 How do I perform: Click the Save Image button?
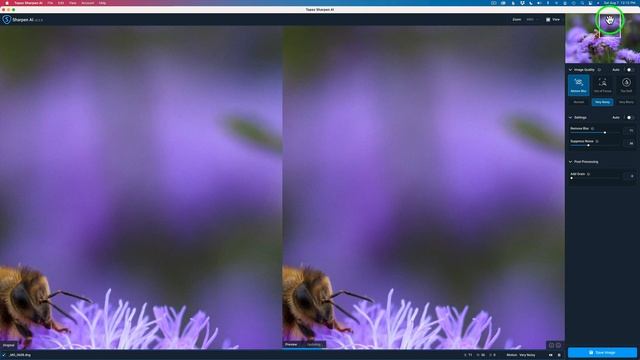click(x=602, y=353)
